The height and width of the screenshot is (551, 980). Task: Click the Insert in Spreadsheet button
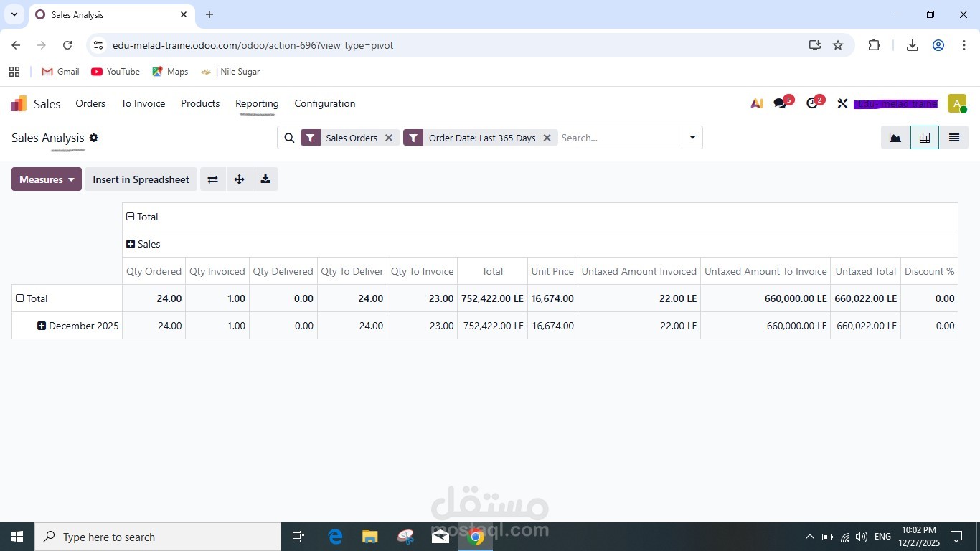(x=141, y=179)
